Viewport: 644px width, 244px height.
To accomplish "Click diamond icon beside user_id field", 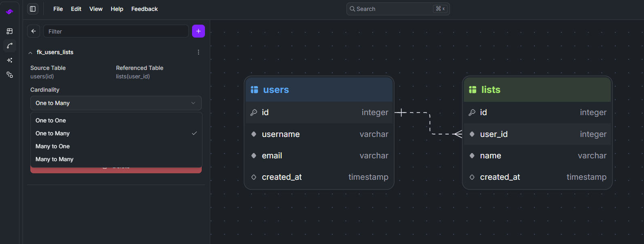I will pyautogui.click(x=472, y=134).
